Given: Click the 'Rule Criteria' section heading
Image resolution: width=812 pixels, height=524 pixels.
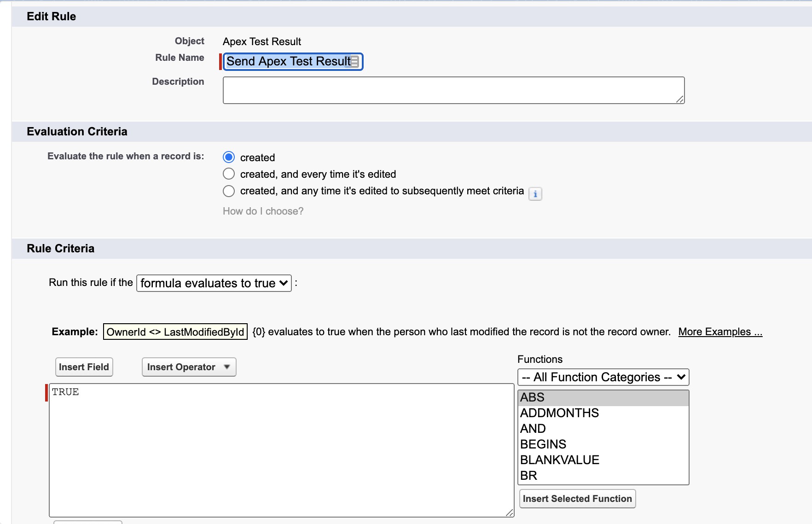Looking at the screenshot, I should (x=60, y=249).
